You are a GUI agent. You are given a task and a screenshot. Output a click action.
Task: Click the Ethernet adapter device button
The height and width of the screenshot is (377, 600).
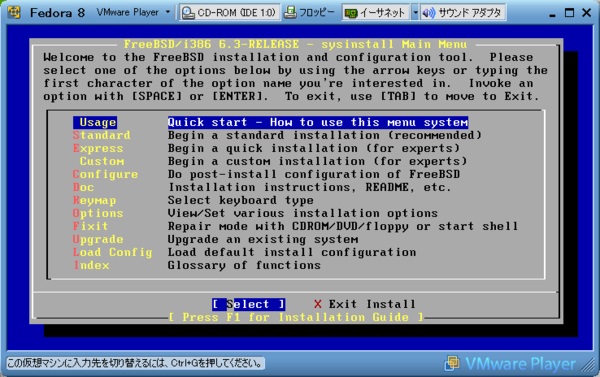[x=376, y=13]
